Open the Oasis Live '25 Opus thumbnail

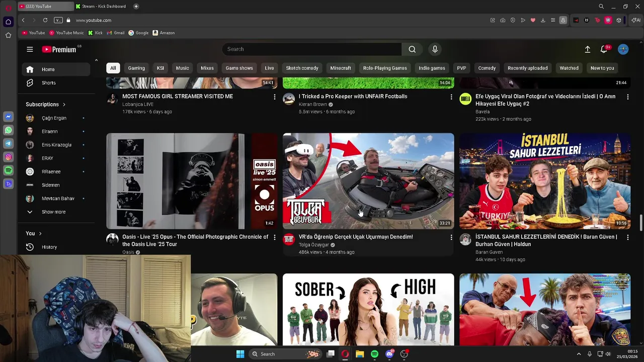click(x=192, y=181)
